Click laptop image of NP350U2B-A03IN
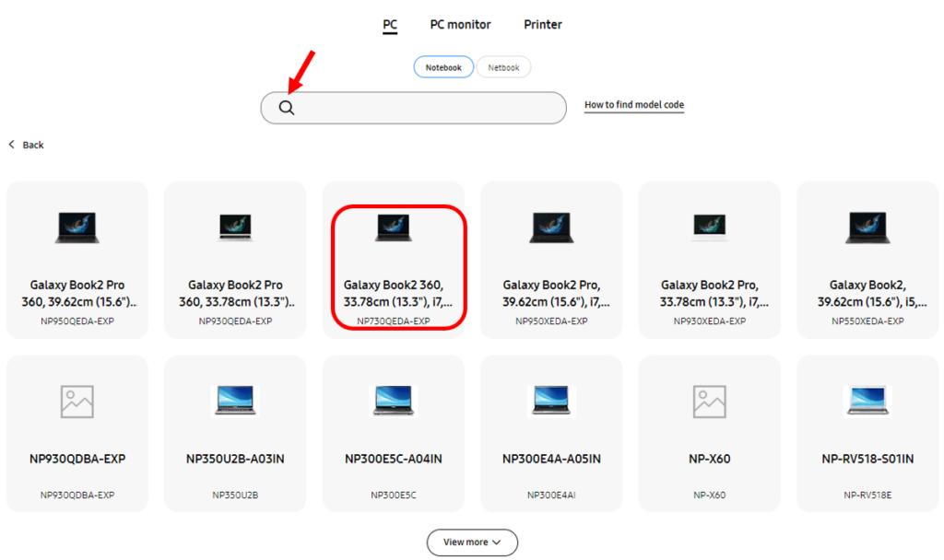The width and height of the screenshot is (944, 560). point(235,401)
